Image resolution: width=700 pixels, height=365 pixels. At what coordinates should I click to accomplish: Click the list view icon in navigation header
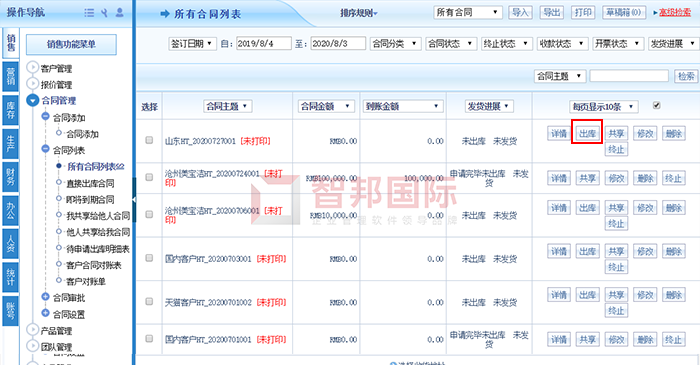coord(89,12)
